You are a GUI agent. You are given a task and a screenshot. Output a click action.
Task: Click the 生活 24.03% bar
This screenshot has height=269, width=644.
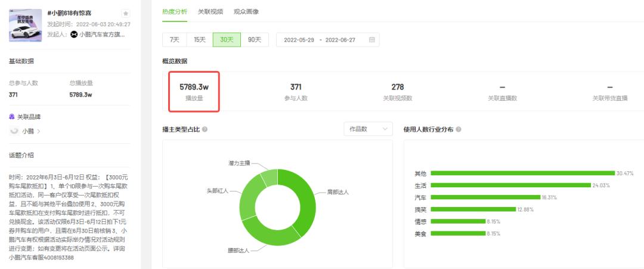pyautogui.click(x=511, y=185)
